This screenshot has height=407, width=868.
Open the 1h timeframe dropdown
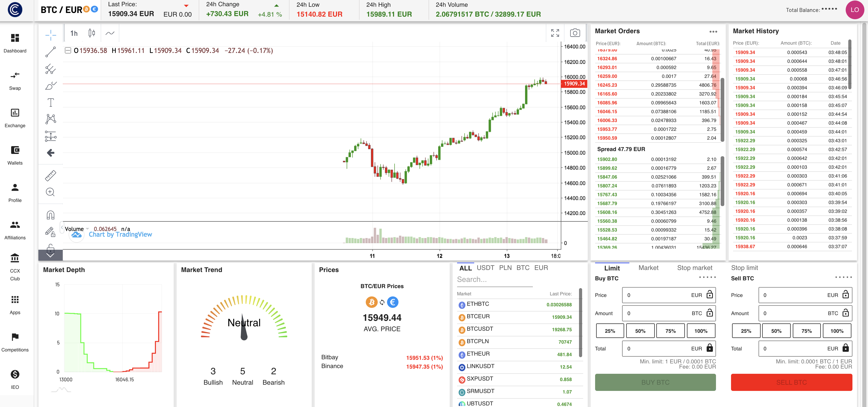point(74,33)
